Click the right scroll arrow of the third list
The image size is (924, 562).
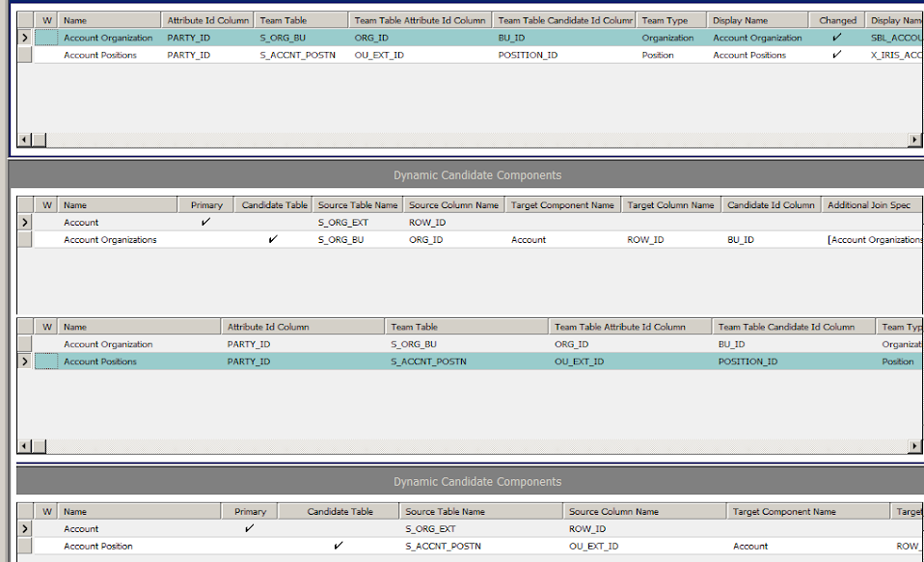point(916,446)
